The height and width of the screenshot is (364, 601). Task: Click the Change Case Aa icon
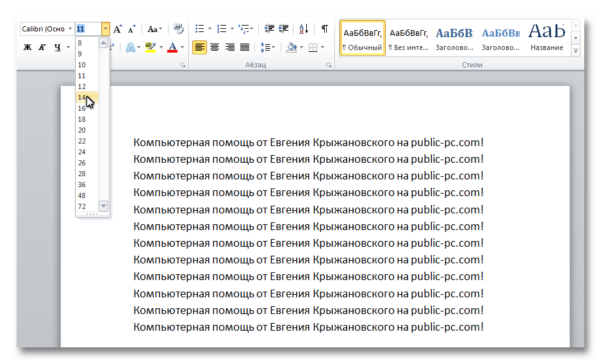[x=152, y=29]
